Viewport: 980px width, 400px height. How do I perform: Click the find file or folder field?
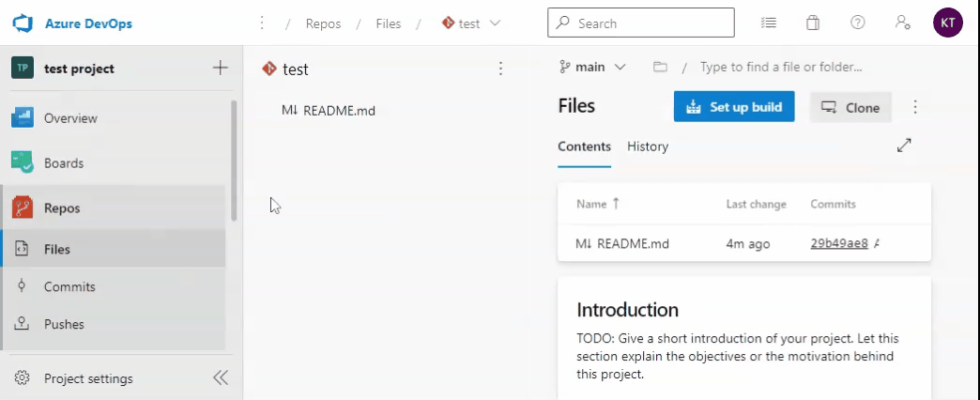[x=781, y=67]
